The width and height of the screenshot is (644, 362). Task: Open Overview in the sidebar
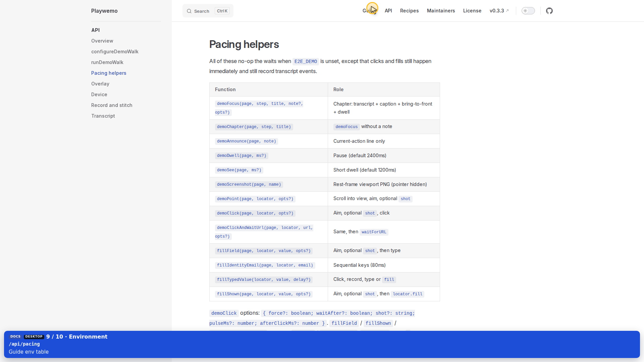[x=102, y=41]
